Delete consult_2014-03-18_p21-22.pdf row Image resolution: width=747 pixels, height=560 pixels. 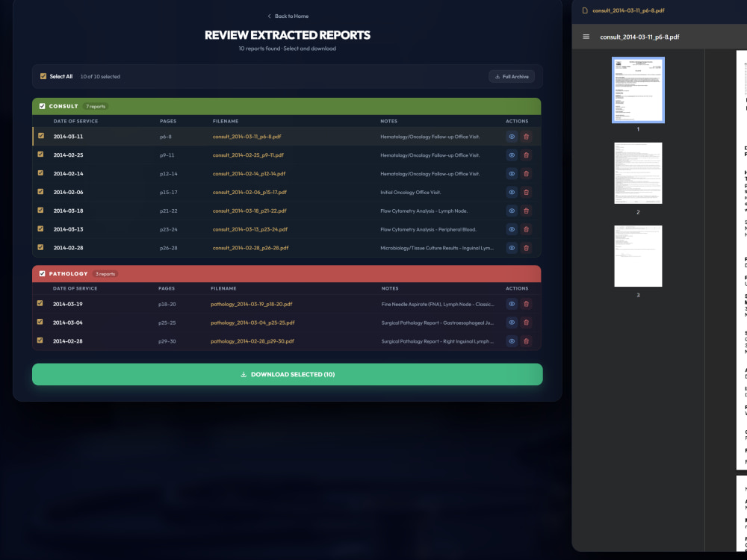[526, 211]
